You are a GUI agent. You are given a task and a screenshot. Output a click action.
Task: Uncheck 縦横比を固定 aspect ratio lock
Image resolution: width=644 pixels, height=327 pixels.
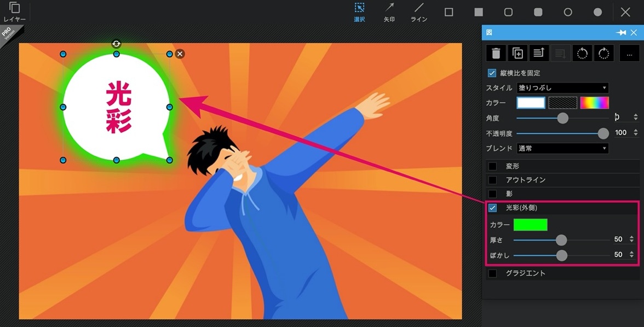point(492,73)
